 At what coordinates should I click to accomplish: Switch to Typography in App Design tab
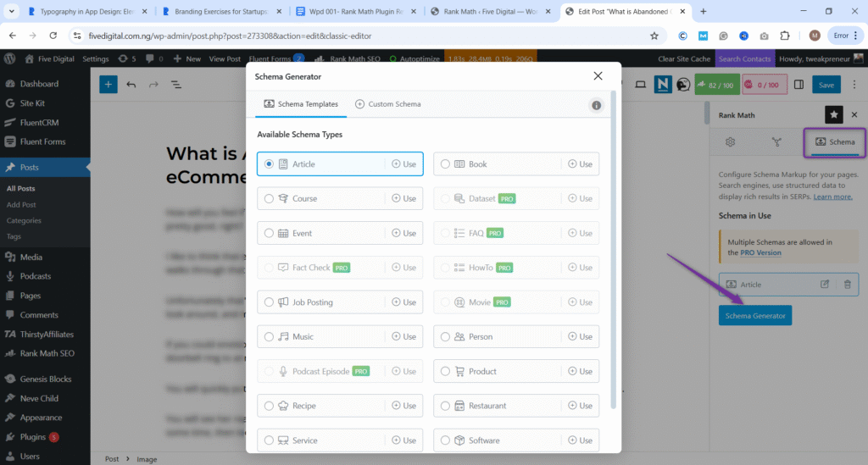[87, 11]
